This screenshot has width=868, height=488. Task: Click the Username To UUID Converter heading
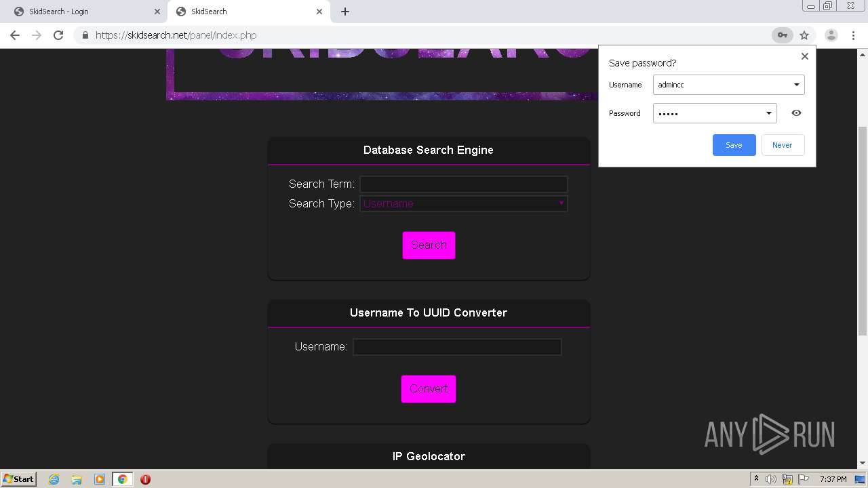pyautogui.click(x=429, y=313)
